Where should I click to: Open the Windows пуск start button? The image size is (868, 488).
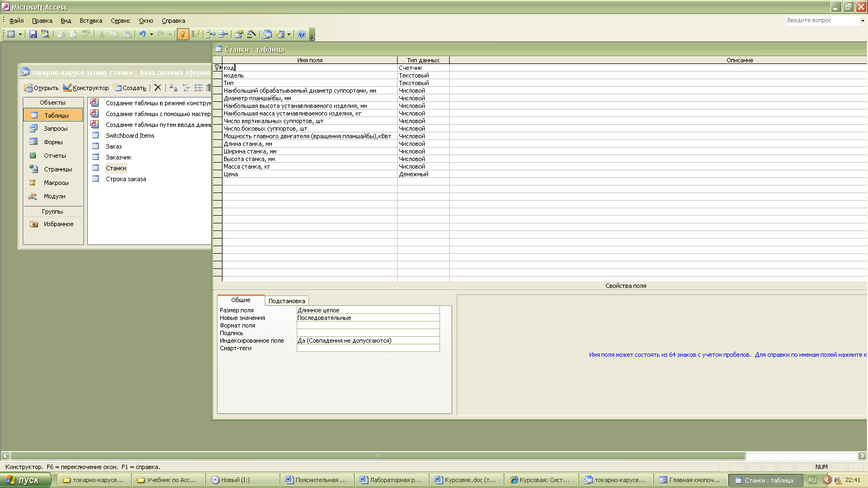25,480
